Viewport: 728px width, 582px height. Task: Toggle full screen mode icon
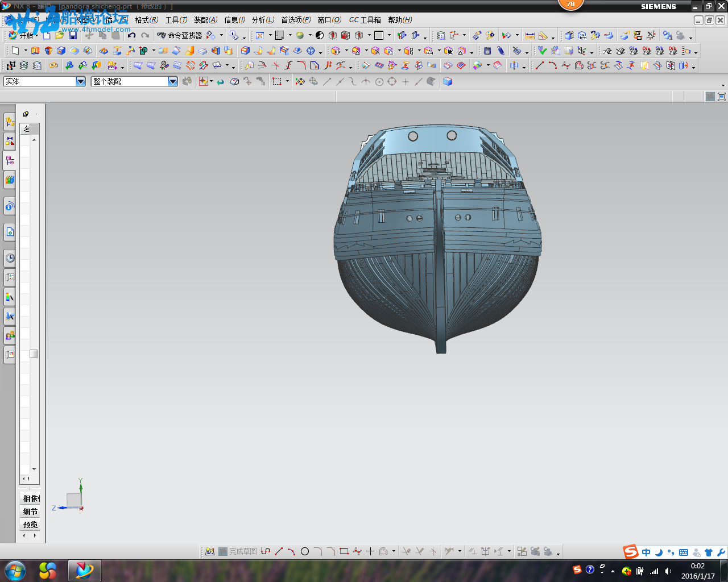722,97
